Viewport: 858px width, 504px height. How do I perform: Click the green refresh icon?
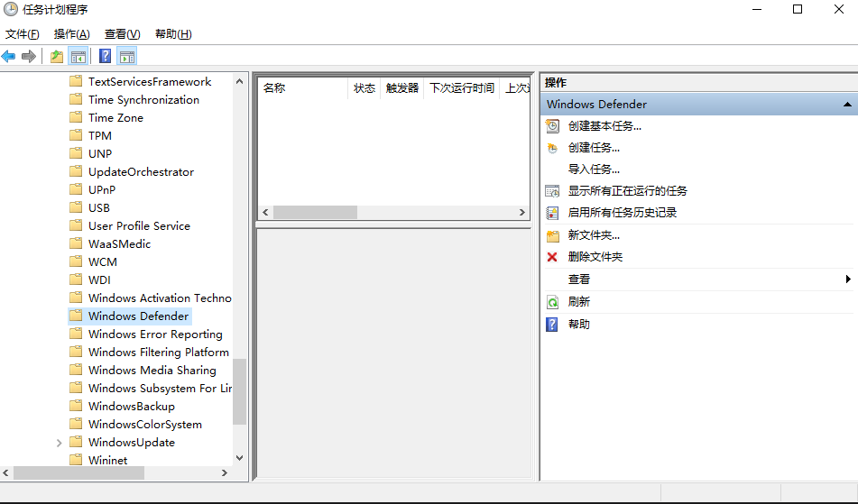pyautogui.click(x=553, y=302)
